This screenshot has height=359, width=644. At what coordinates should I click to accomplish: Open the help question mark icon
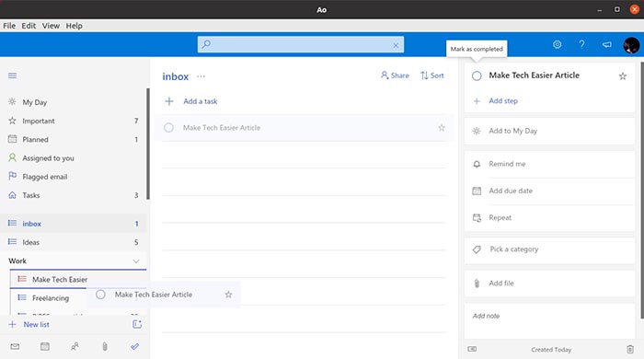pyautogui.click(x=581, y=44)
